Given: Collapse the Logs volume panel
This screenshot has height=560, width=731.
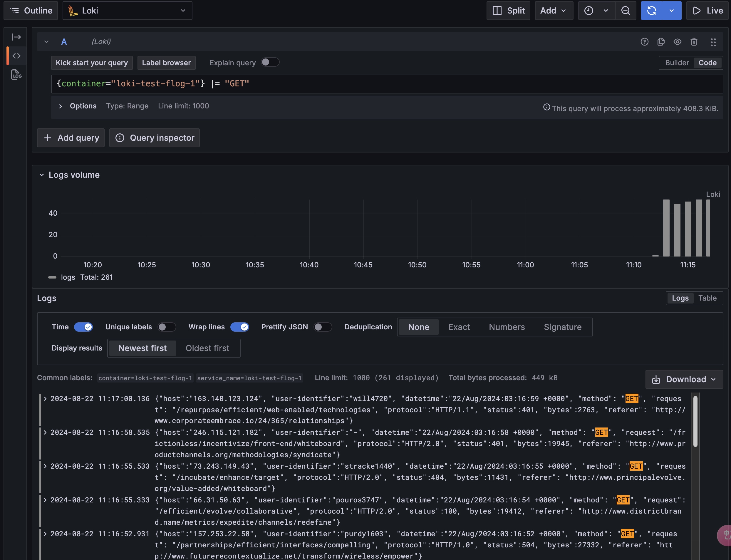Looking at the screenshot, I should point(42,175).
